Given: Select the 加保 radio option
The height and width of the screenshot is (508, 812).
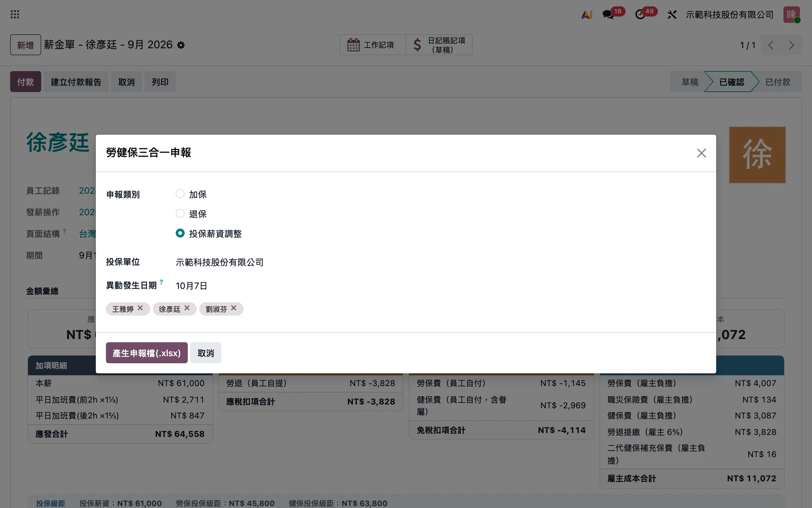Looking at the screenshot, I should pos(180,194).
